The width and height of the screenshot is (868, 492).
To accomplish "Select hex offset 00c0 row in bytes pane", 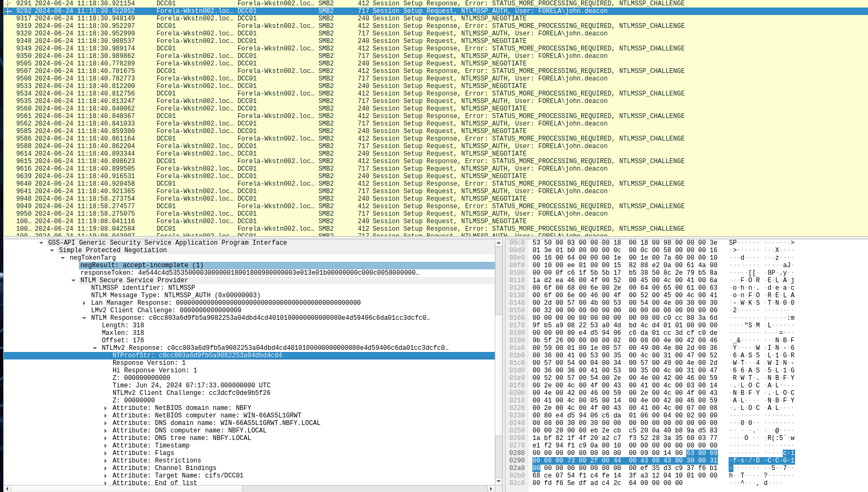I will (652, 243).
